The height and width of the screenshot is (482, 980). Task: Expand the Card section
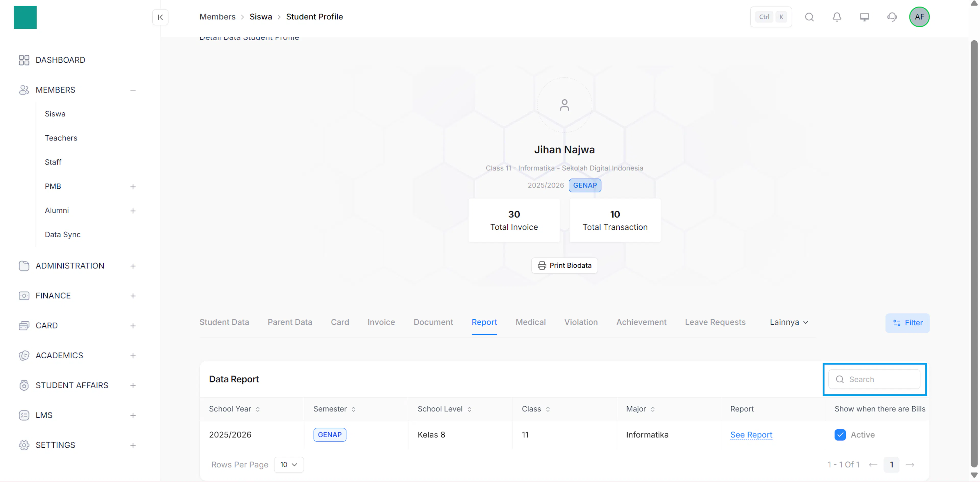click(x=133, y=326)
